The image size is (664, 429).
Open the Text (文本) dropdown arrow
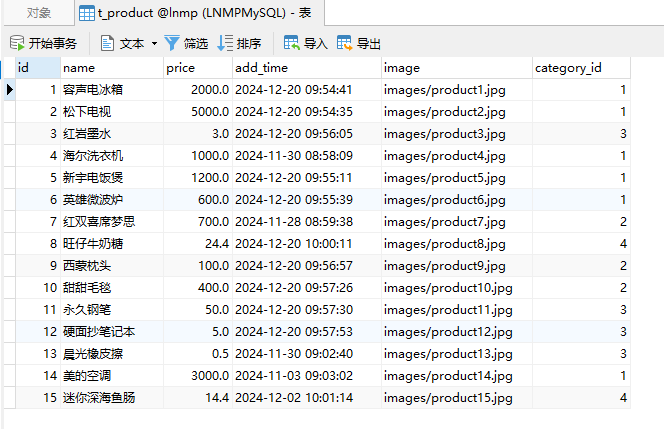point(154,43)
